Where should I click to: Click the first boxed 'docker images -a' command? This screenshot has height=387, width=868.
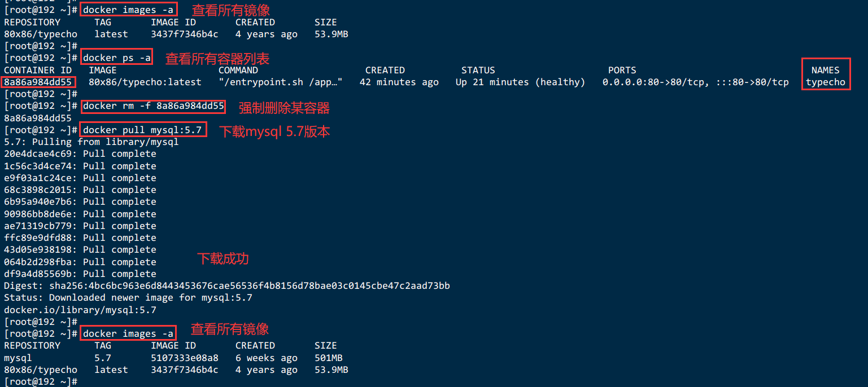coord(128,10)
